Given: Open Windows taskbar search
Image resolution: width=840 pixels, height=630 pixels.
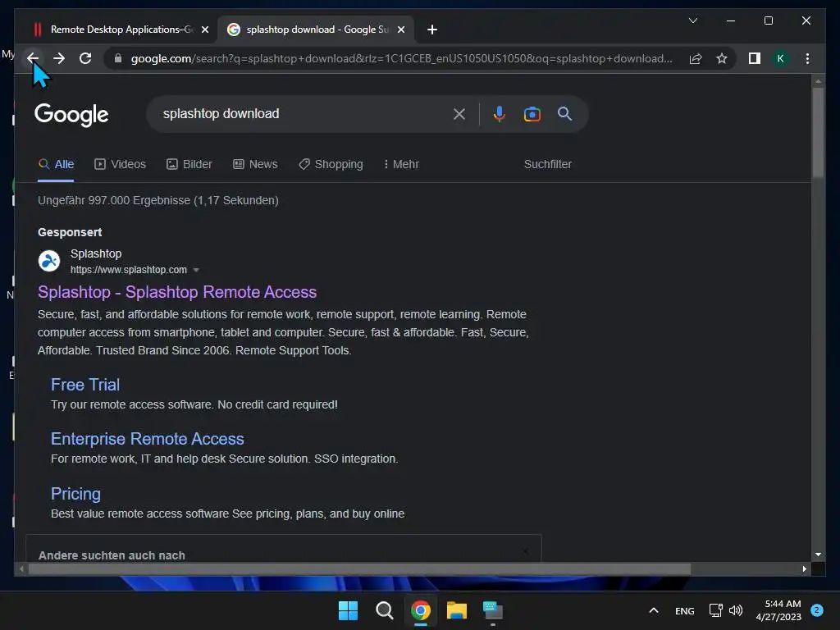Looking at the screenshot, I should (x=384, y=610).
